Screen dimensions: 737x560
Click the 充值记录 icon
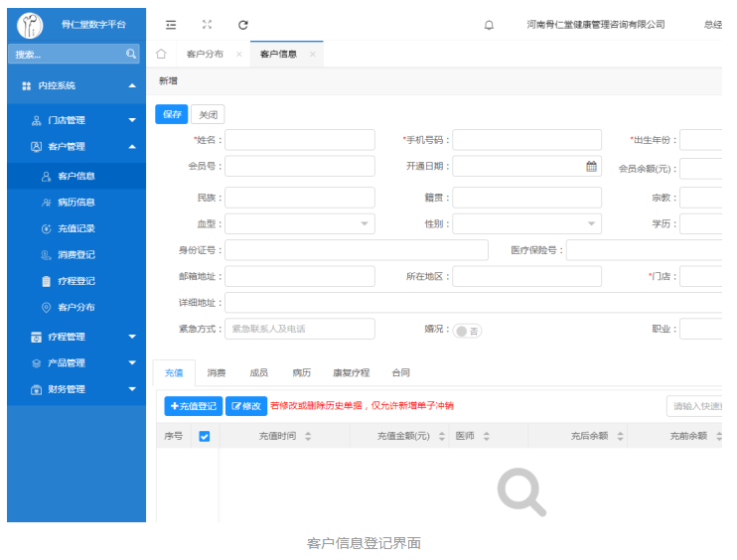point(46,228)
